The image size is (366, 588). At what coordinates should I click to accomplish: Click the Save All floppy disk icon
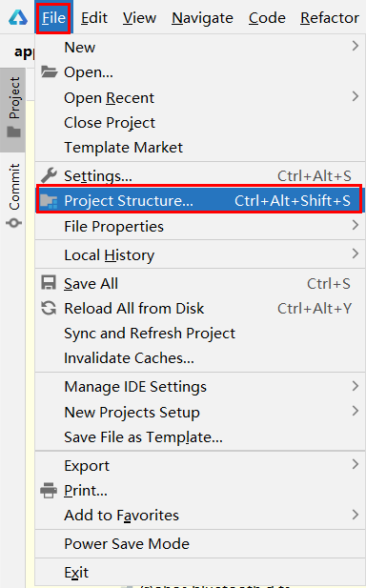(x=49, y=283)
